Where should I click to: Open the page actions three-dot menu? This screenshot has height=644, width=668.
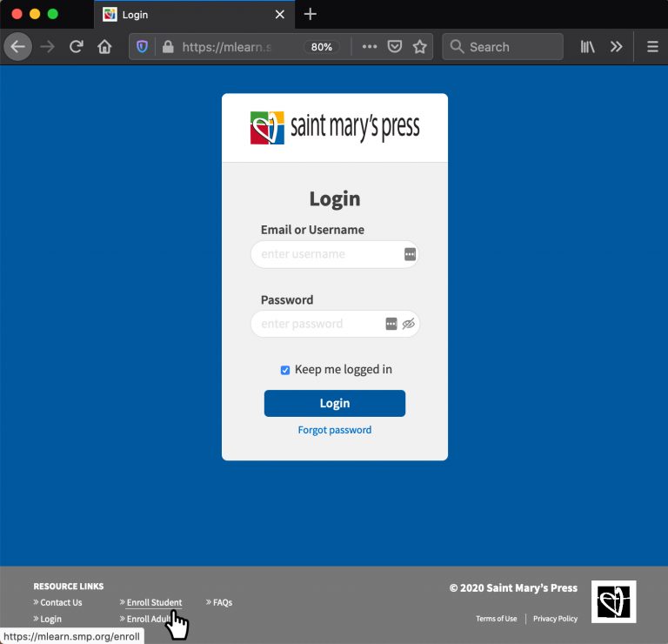click(x=370, y=47)
